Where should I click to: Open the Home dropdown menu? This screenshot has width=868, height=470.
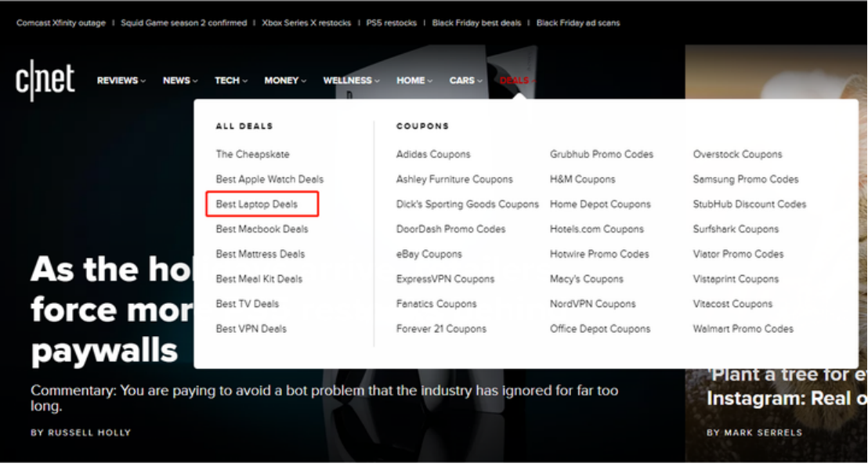(414, 81)
